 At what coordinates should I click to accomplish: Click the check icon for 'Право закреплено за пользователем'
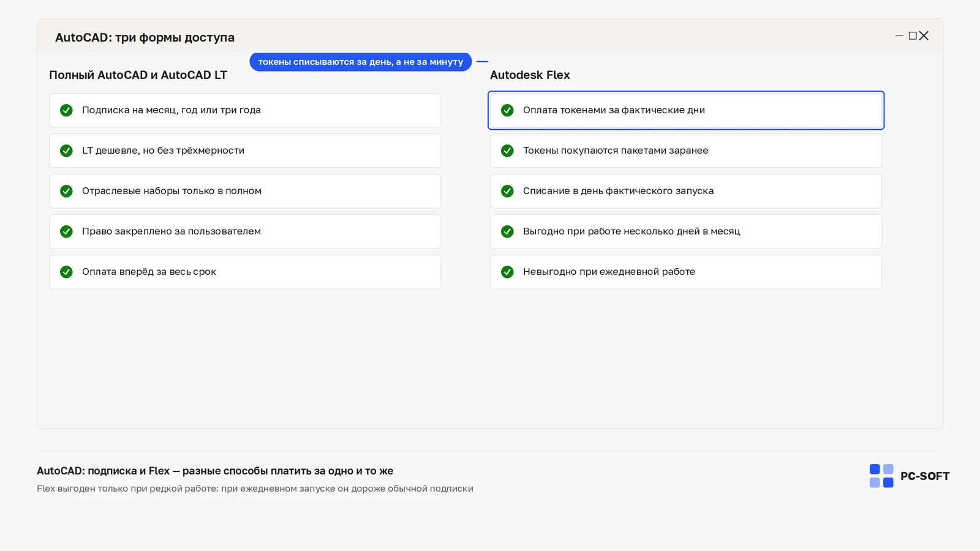pos(66,231)
